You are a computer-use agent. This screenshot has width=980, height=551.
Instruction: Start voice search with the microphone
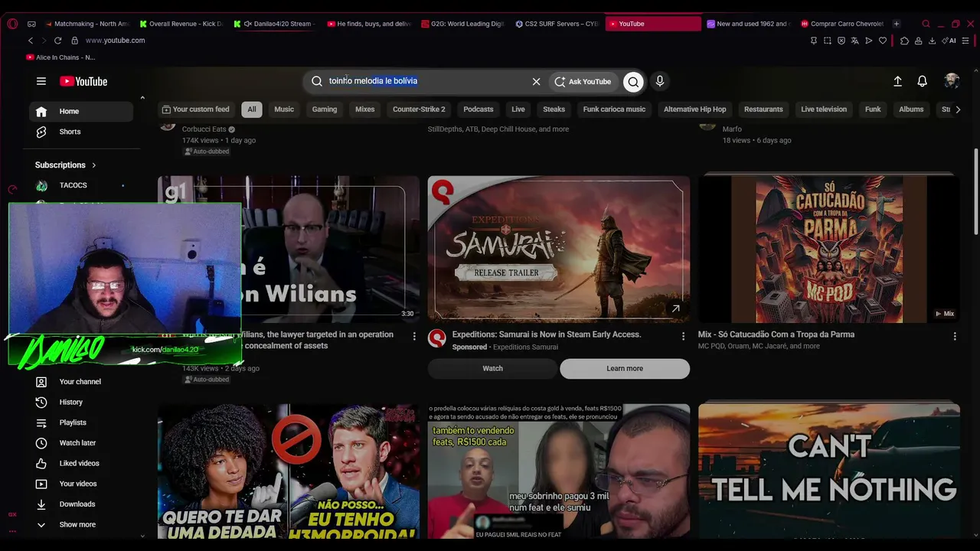coord(660,81)
